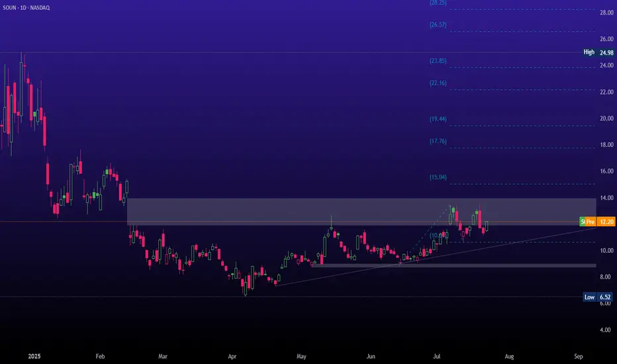Select the thin gray support zone near 9.00
The image size is (617, 364).
453,265
